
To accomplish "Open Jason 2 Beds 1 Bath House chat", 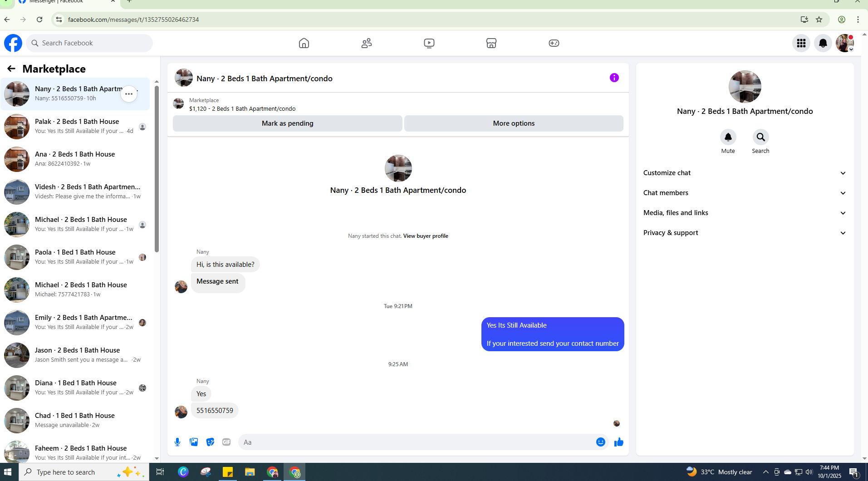I will (x=75, y=355).
